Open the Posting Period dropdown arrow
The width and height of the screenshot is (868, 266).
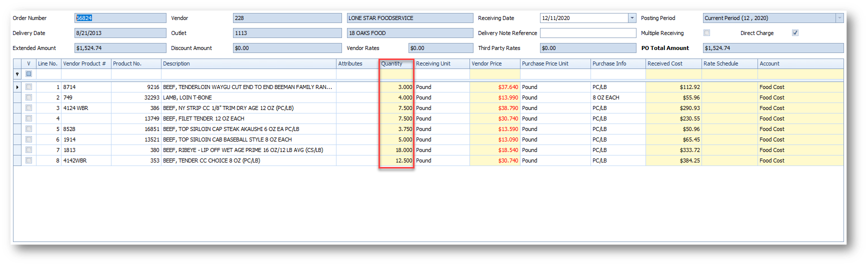pyautogui.click(x=839, y=18)
